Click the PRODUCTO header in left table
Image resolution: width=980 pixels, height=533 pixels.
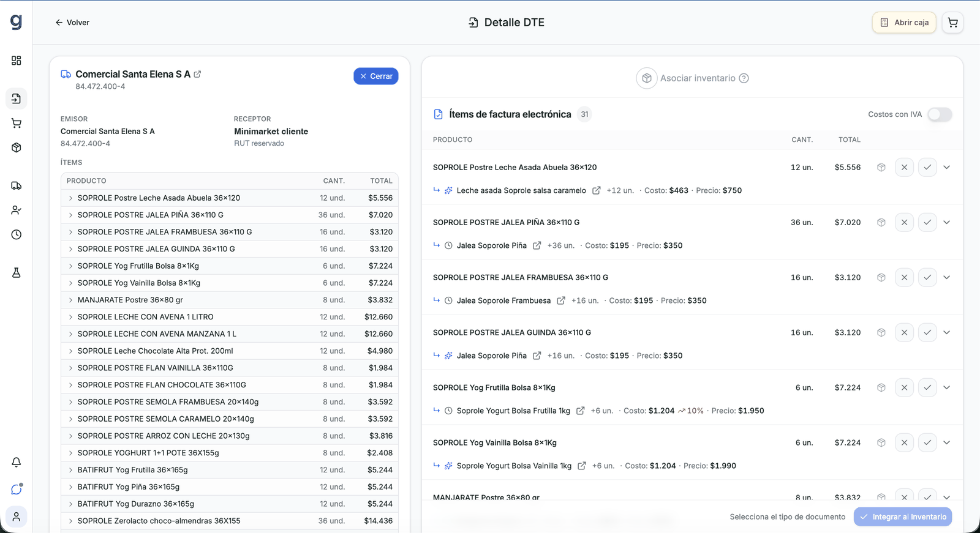click(86, 181)
